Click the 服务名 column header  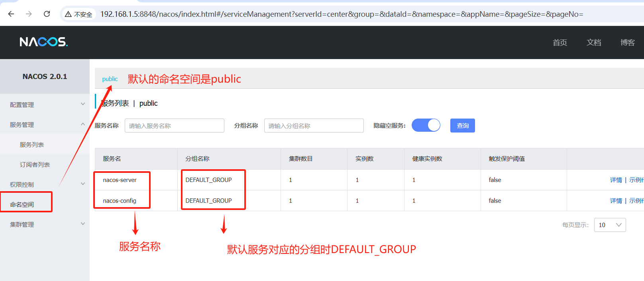click(x=112, y=159)
